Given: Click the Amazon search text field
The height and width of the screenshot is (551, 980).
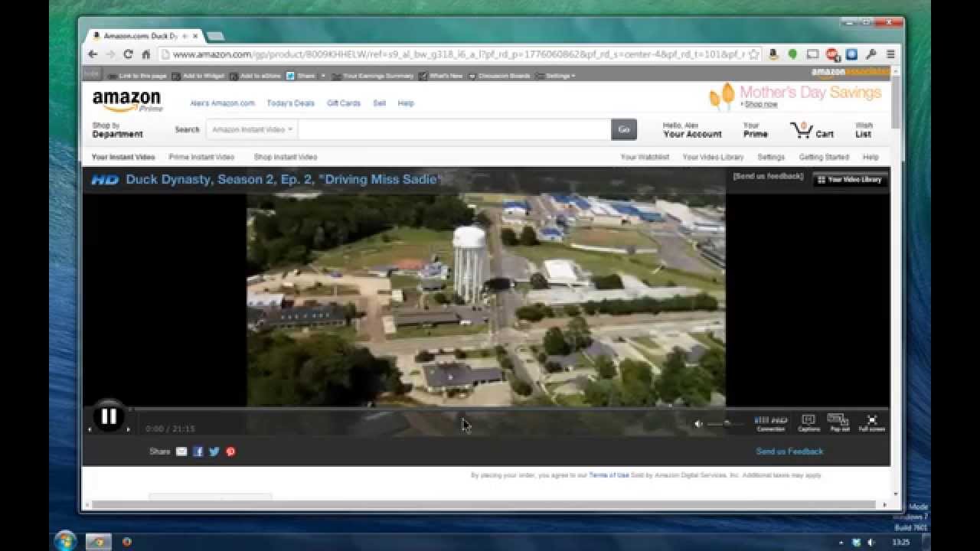Looking at the screenshot, I should coord(454,129).
